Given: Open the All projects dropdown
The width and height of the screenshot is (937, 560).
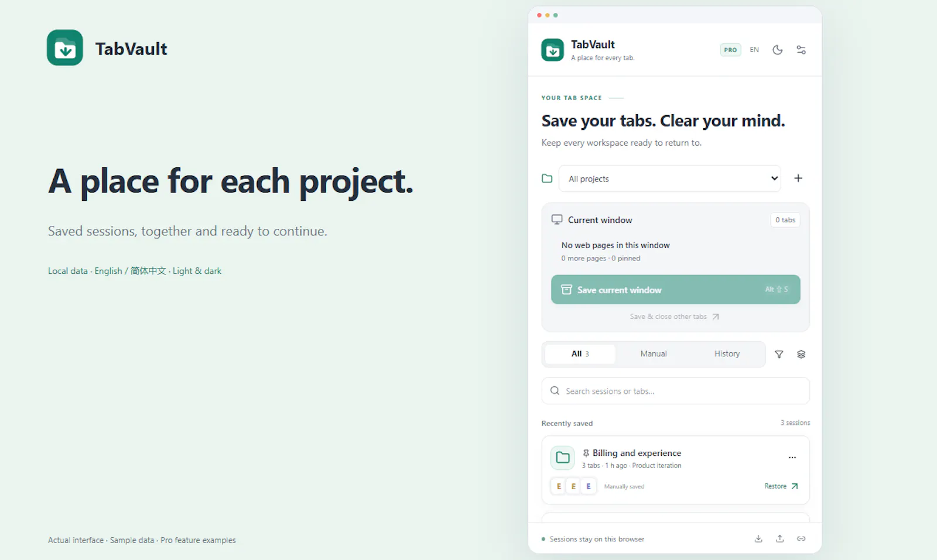Looking at the screenshot, I should [670, 178].
